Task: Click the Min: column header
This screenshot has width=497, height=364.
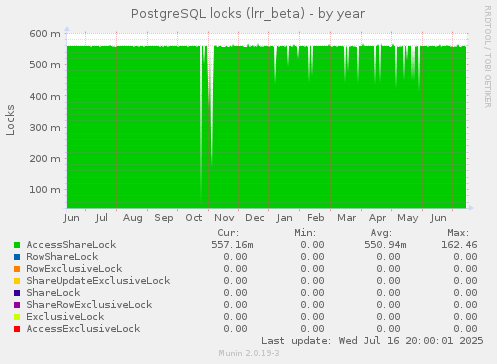Action: click(x=305, y=233)
